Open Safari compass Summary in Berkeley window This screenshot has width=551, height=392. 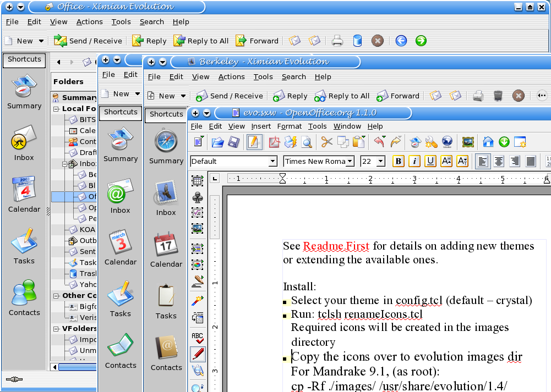click(x=166, y=147)
